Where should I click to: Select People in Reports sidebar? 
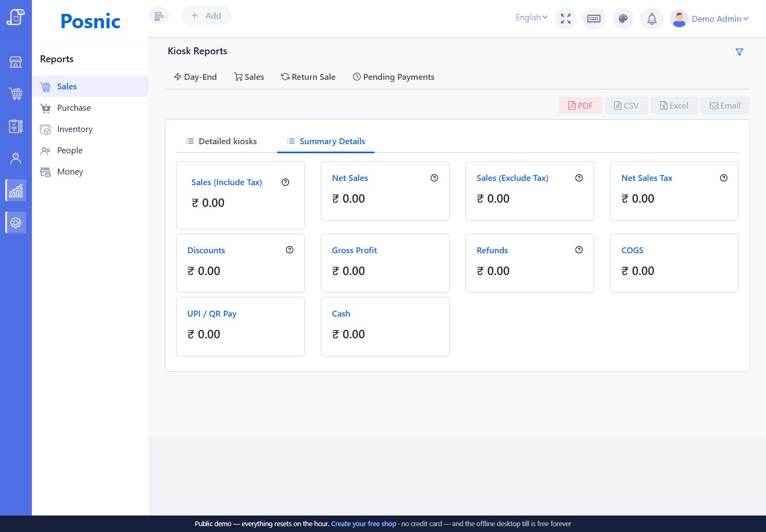click(x=90, y=150)
